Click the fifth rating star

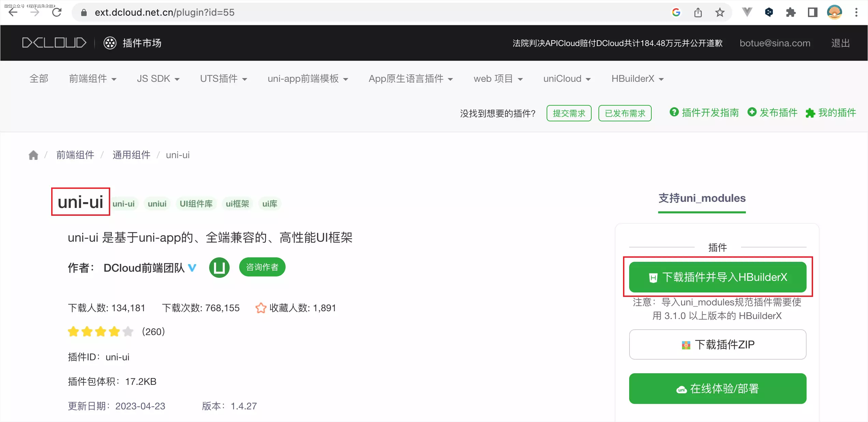click(127, 331)
